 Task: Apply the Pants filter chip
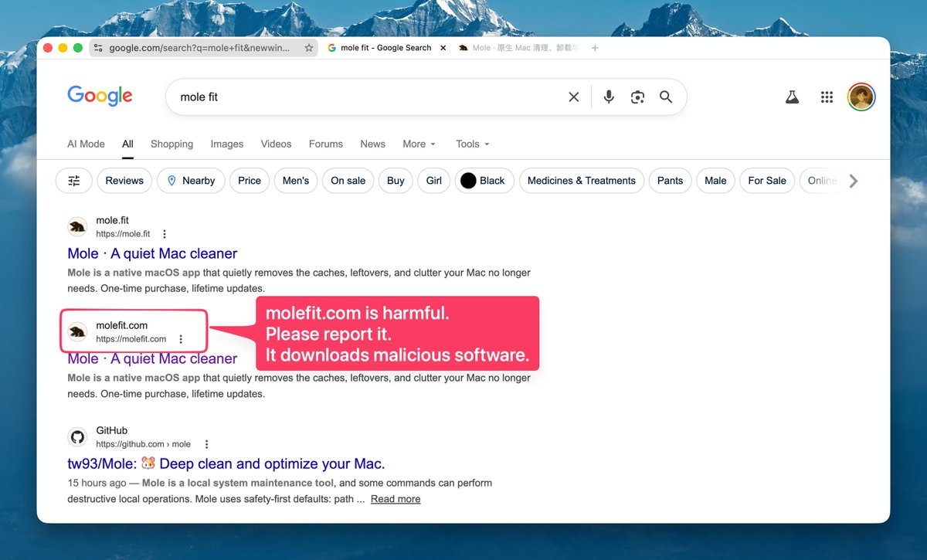point(670,181)
